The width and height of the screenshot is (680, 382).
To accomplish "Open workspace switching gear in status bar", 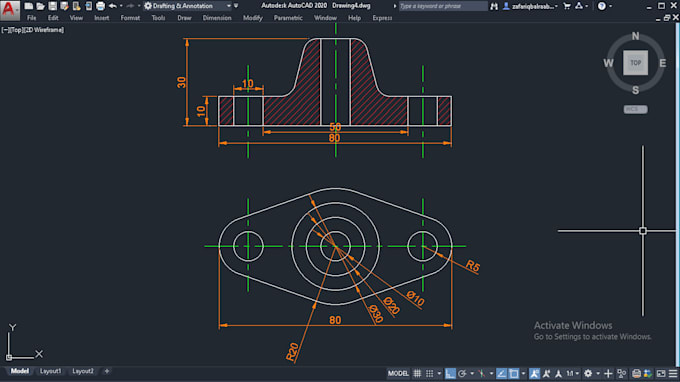I will (588, 373).
